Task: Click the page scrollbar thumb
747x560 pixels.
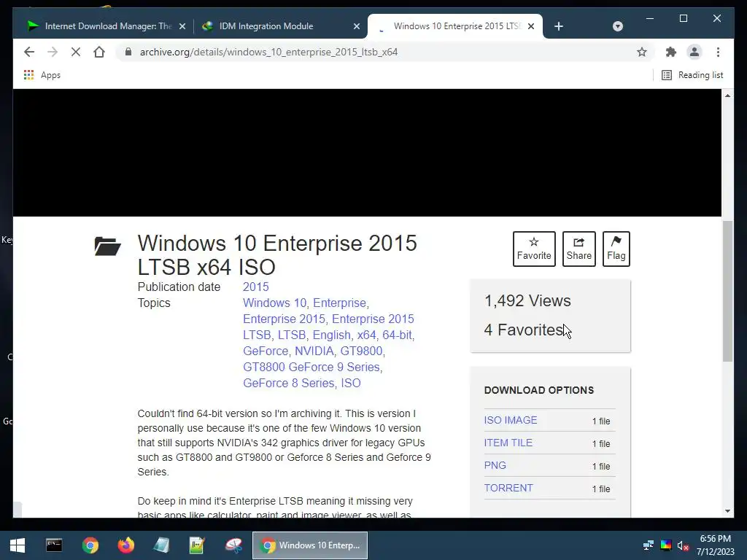Action: [727, 291]
